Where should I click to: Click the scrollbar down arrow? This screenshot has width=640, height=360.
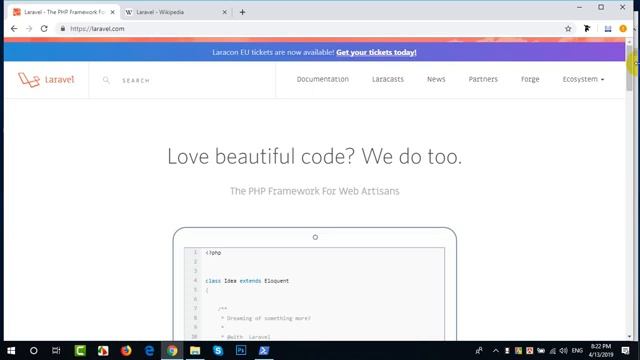[629, 337]
